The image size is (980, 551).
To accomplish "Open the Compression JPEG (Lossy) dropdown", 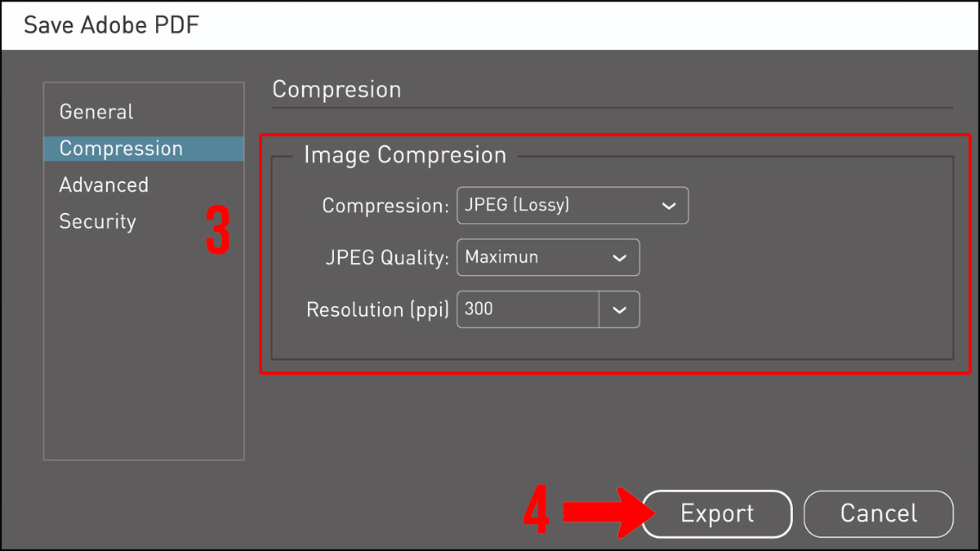I will (x=572, y=206).
